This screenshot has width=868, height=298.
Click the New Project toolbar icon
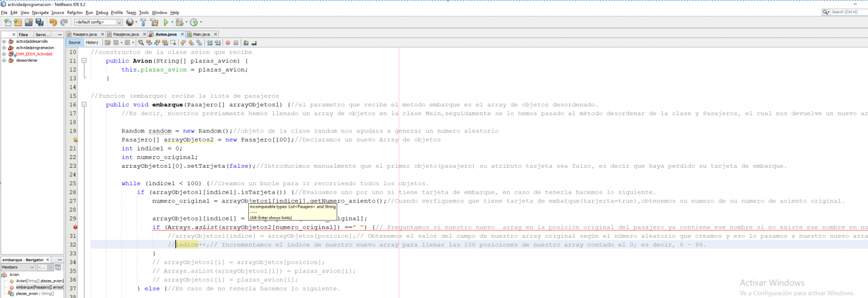click(18, 22)
